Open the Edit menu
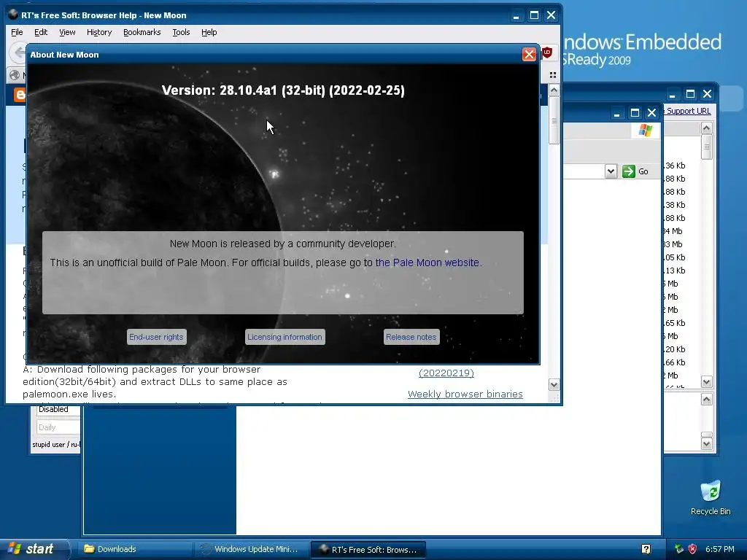 41,32
